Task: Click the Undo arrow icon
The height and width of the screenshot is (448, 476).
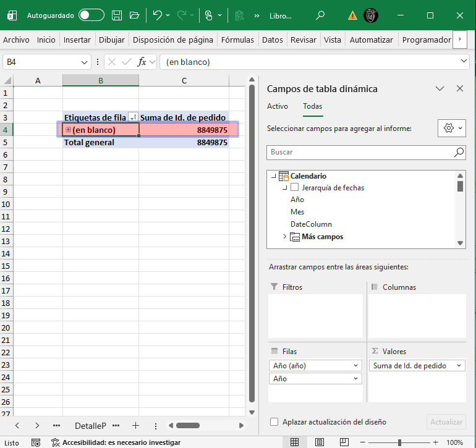Action: coord(158,15)
